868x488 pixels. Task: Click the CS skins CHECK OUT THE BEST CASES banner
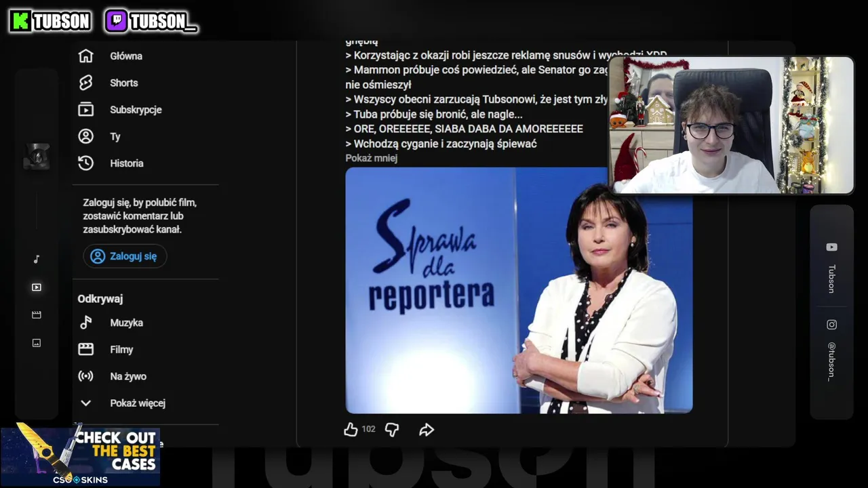(x=80, y=455)
